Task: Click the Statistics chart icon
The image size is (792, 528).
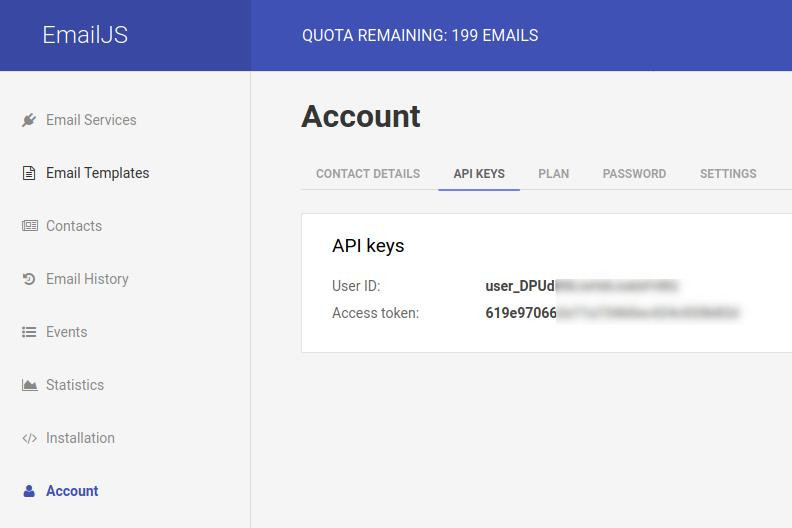Action: 29,385
